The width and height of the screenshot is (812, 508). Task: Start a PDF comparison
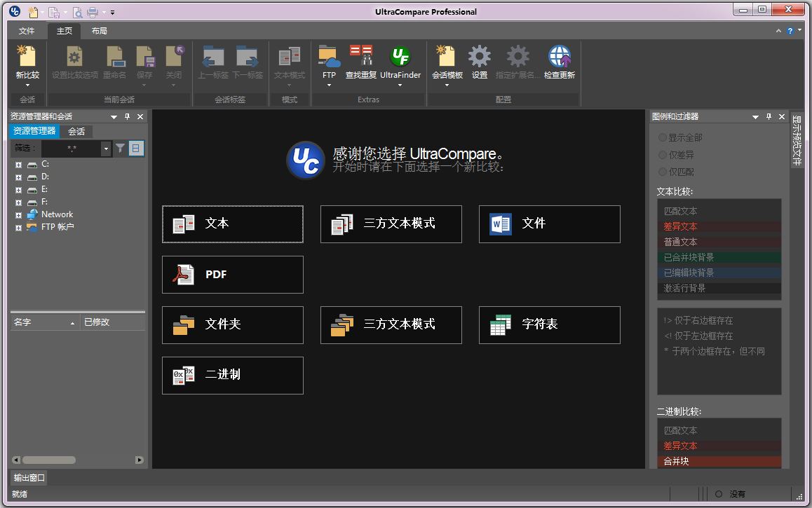pyautogui.click(x=233, y=275)
